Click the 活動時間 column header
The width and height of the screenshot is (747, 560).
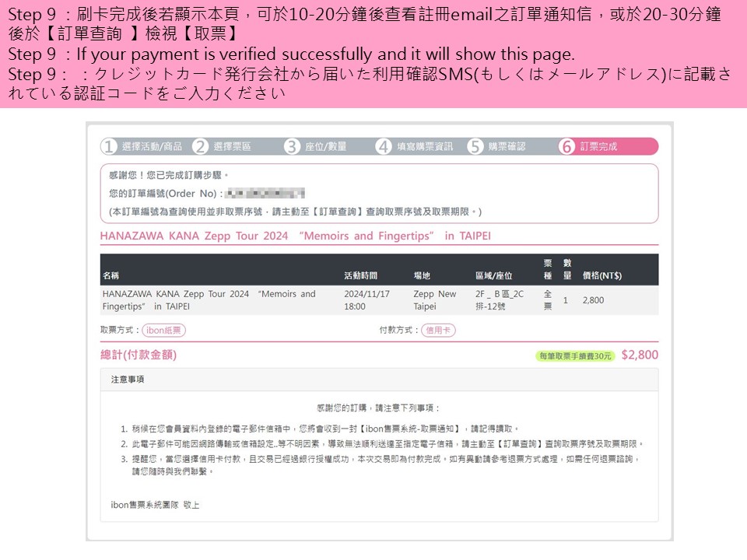click(x=360, y=275)
